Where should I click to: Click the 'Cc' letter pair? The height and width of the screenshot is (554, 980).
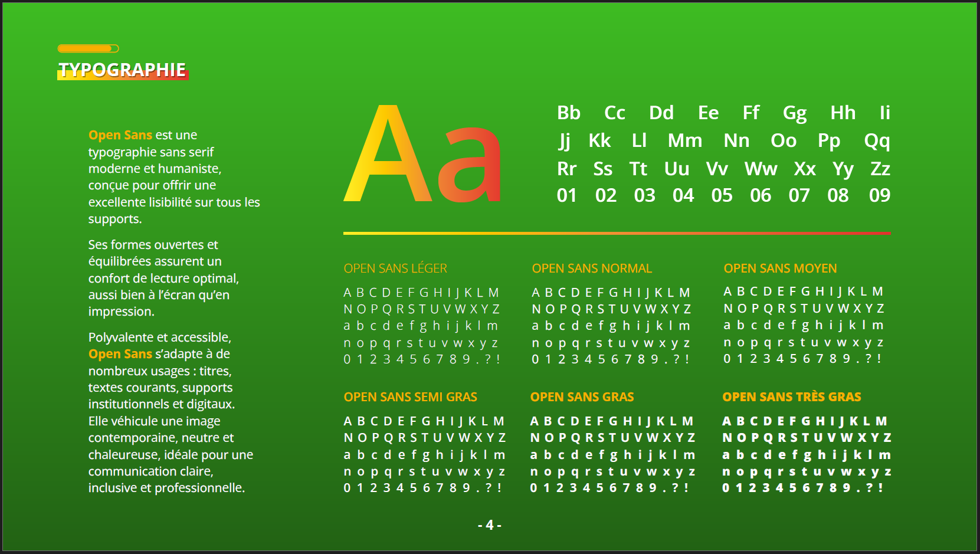tap(615, 113)
